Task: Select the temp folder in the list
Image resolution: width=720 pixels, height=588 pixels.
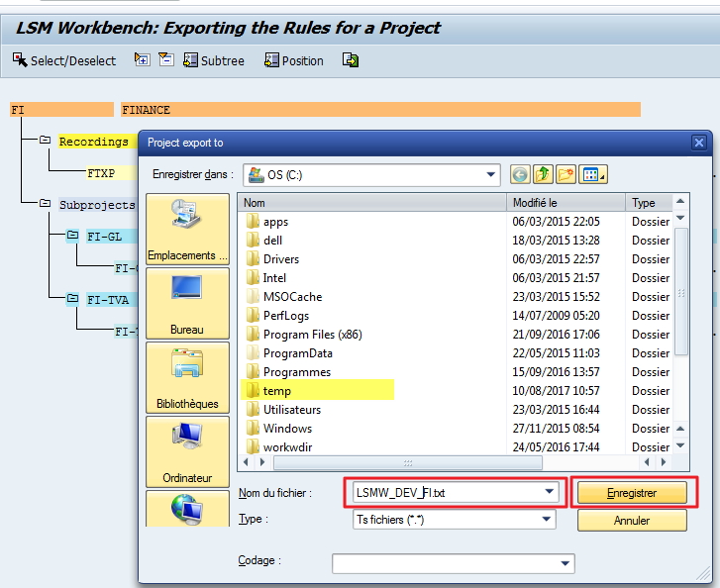Action: [277, 391]
